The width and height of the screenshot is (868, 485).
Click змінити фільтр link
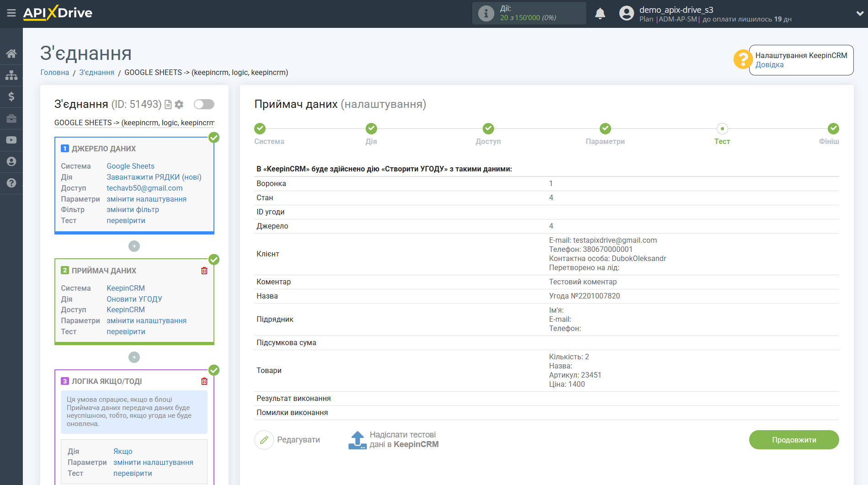133,209
